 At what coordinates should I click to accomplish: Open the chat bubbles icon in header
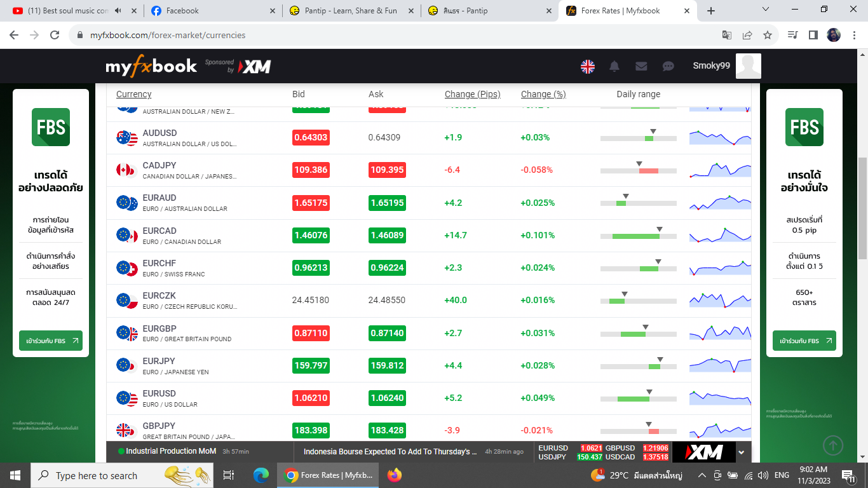pos(668,66)
